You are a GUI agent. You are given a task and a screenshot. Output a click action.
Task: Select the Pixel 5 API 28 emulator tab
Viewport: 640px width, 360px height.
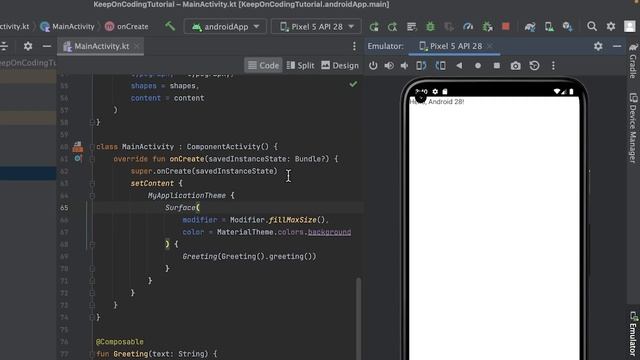pos(455,46)
